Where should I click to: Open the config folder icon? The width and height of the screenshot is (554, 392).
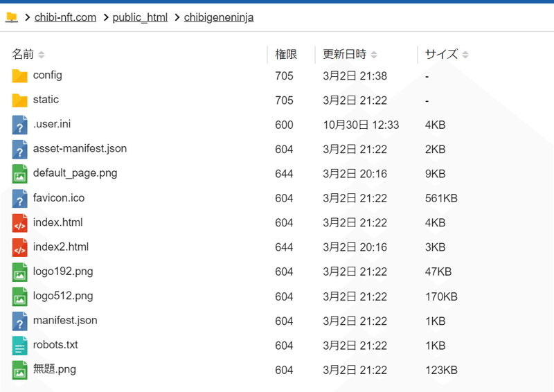[20, 75]
